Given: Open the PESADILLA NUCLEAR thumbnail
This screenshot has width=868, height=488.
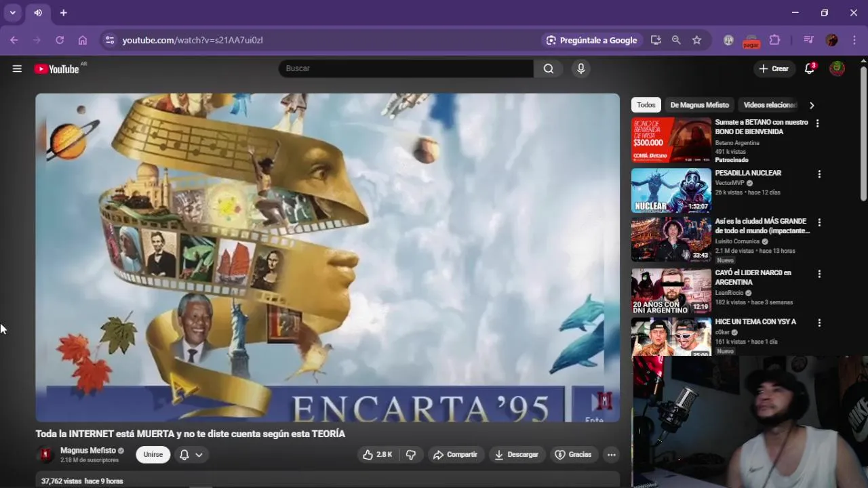Looking at the screenshot, I should (x=671, y=190).
